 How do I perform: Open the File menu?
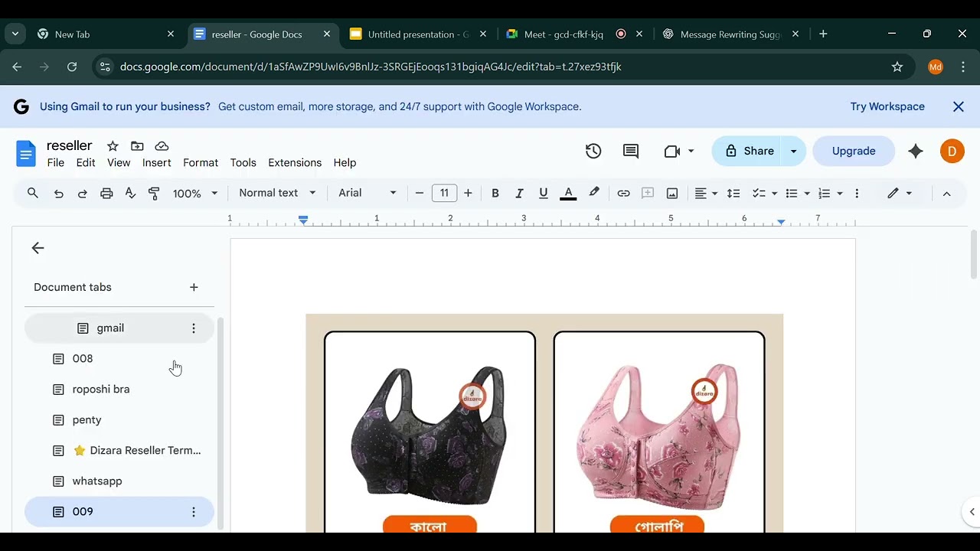(56, 163)
